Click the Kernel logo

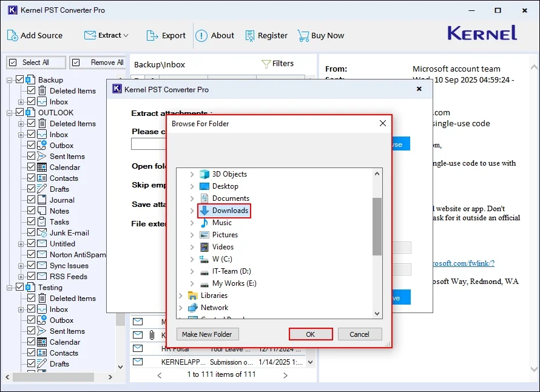pyautogui.click(x=482, y=33)
